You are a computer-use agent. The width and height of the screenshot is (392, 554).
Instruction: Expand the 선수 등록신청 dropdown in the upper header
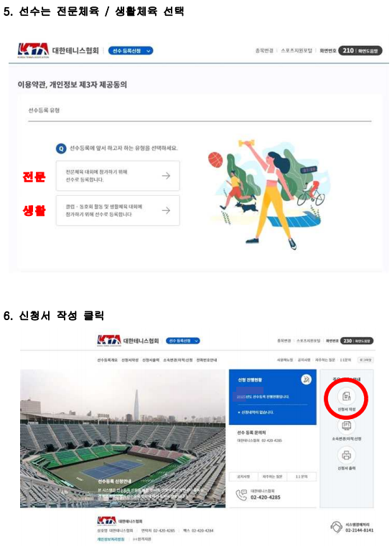click(131, 51)
